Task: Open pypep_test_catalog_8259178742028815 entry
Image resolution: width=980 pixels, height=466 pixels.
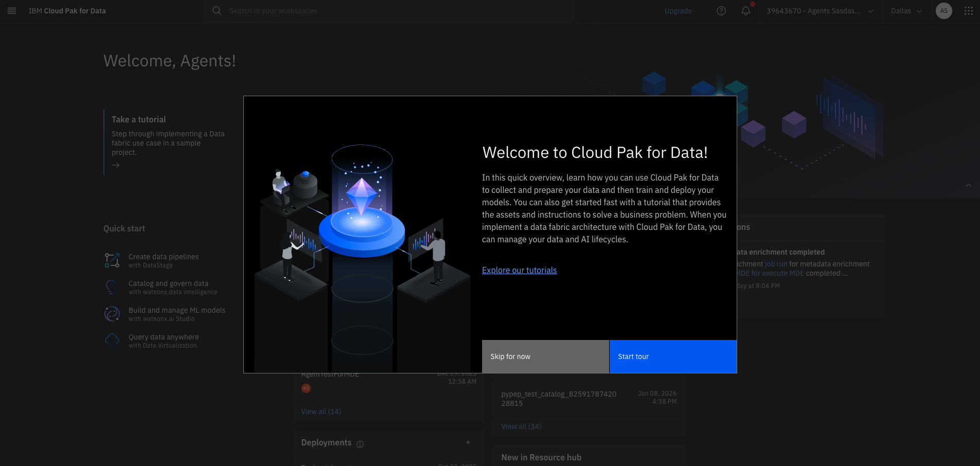Action: pyautogui.click(x=559, y=399)
